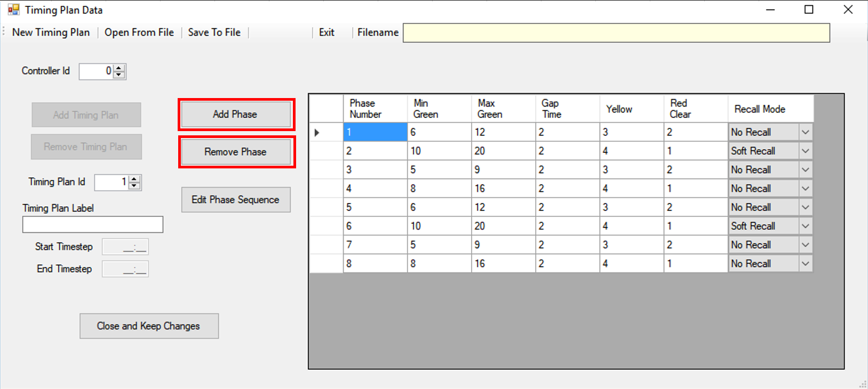This screenshot has height=389, width=868.
Task: Click Gap Time cell in phase 6 row
Action: tap(567, 226)
